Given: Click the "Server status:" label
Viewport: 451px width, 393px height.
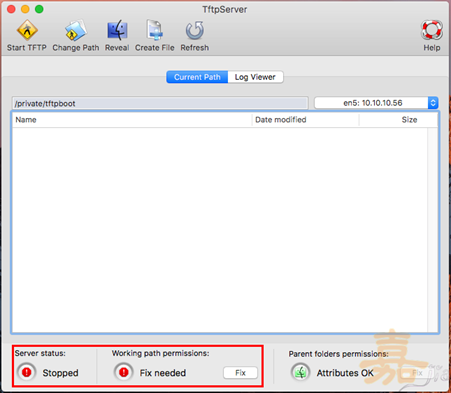Looking at the screenshot, I should click(40, 353).
